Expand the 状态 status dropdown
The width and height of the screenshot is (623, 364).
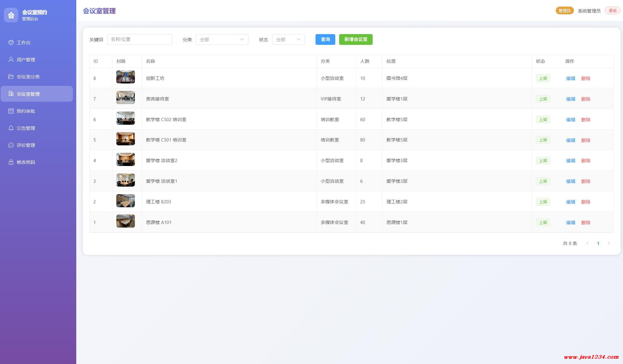coord(288,39)
